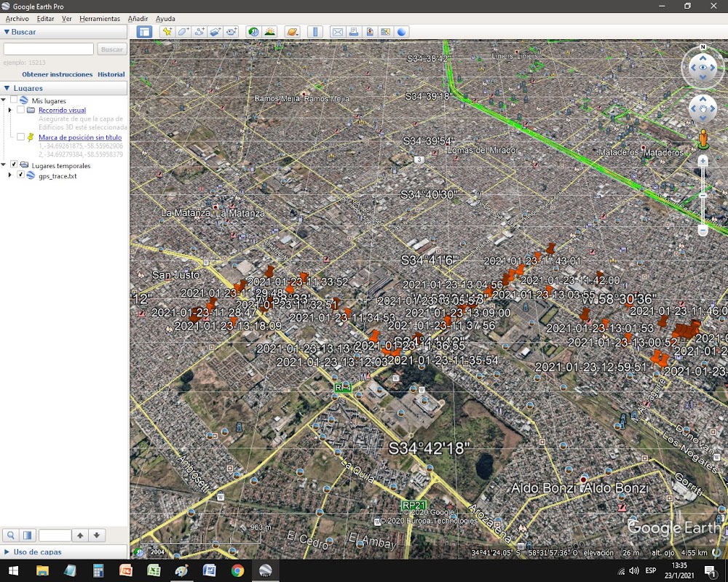Select the Add Path tool

coord(199,32)
